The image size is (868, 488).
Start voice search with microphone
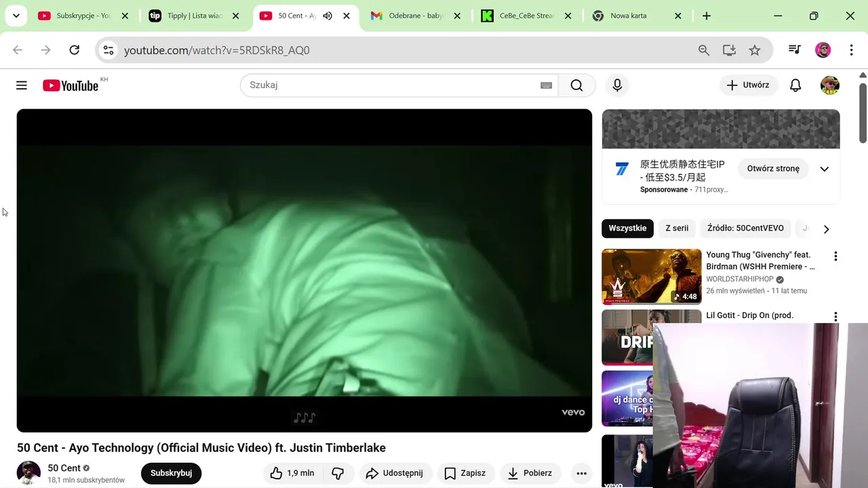[x=617, y=85]
